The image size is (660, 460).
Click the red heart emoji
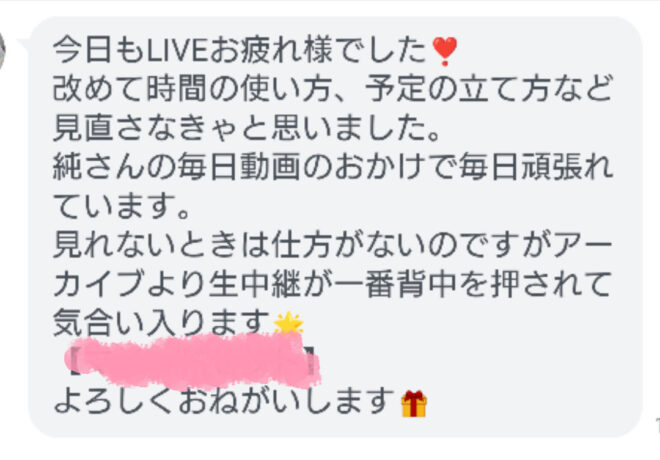444,51
